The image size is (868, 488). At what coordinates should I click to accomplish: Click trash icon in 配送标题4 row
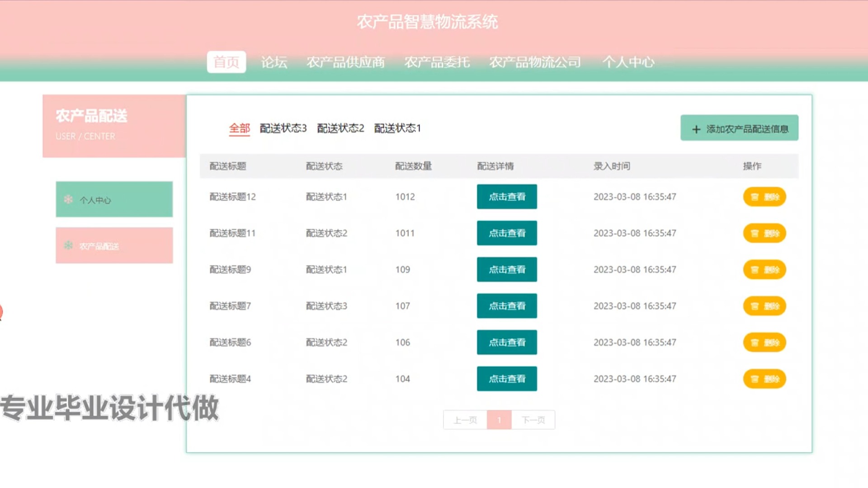(755, 379)
